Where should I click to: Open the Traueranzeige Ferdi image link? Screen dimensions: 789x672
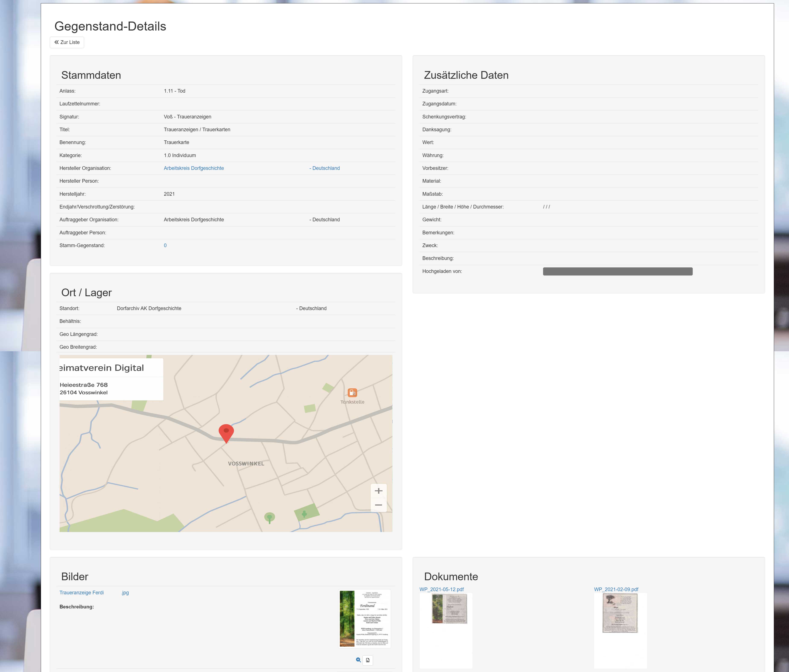[82, 592]
